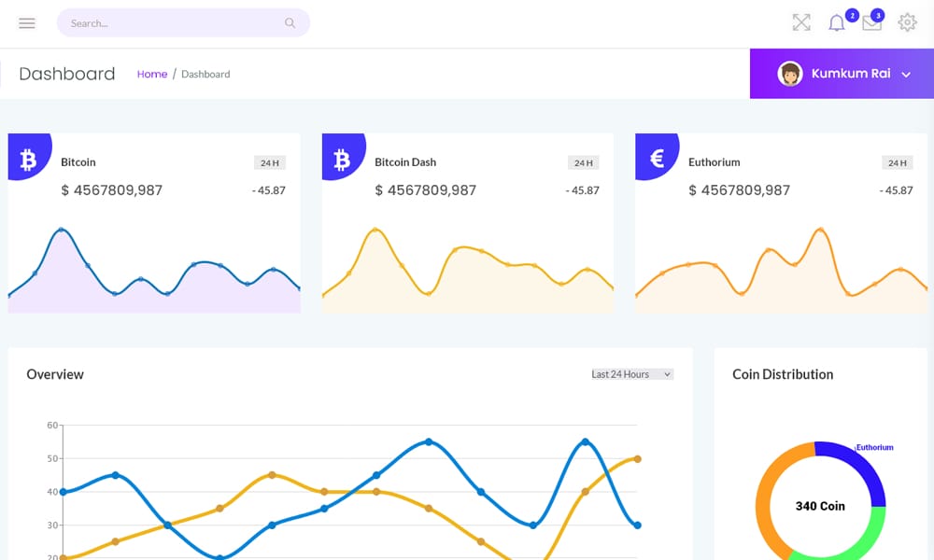Select the Euthorium legend on the donut chart
The width and height of the screenshot is (934, 560).
point(874,446)
